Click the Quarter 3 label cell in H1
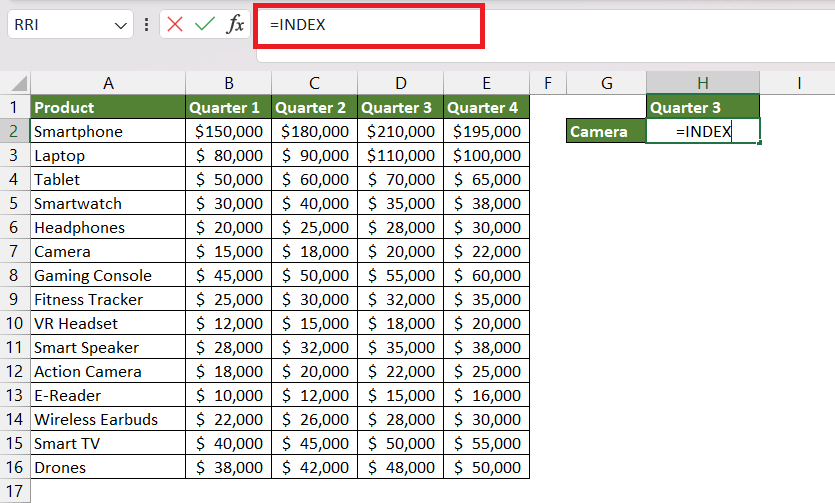Image resolution: width=835 pixels, height=503 pixels. (703, 108)
